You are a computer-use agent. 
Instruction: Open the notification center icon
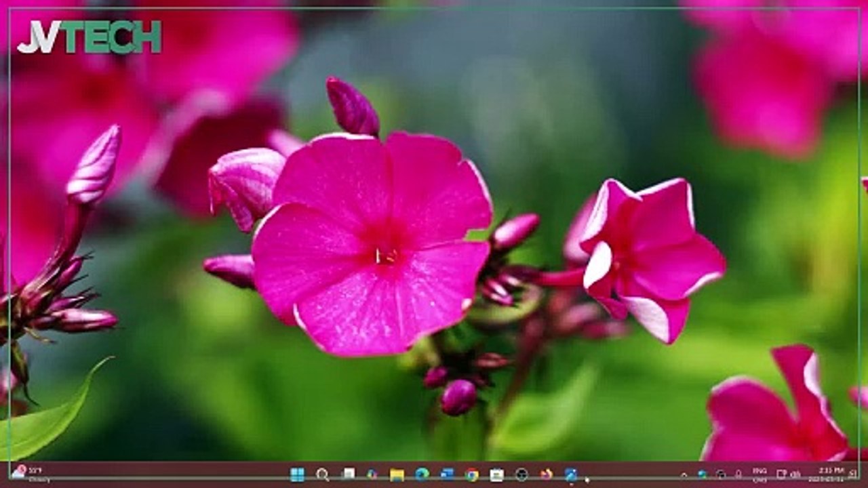pyautogui.click(x=853, y=474)
